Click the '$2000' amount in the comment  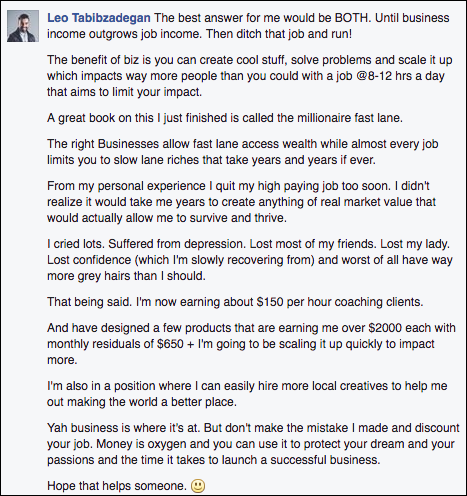pyautogui.click(x=385, y=328)
